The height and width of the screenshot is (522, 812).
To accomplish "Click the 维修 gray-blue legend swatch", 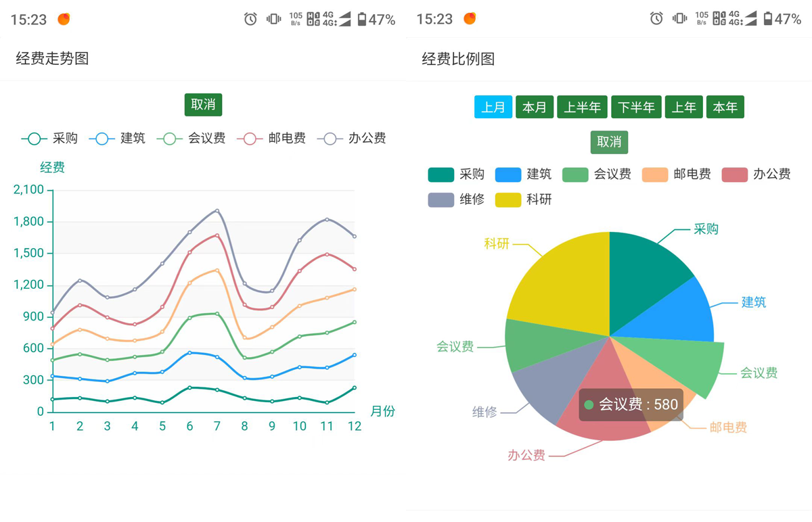I will 441,200.
